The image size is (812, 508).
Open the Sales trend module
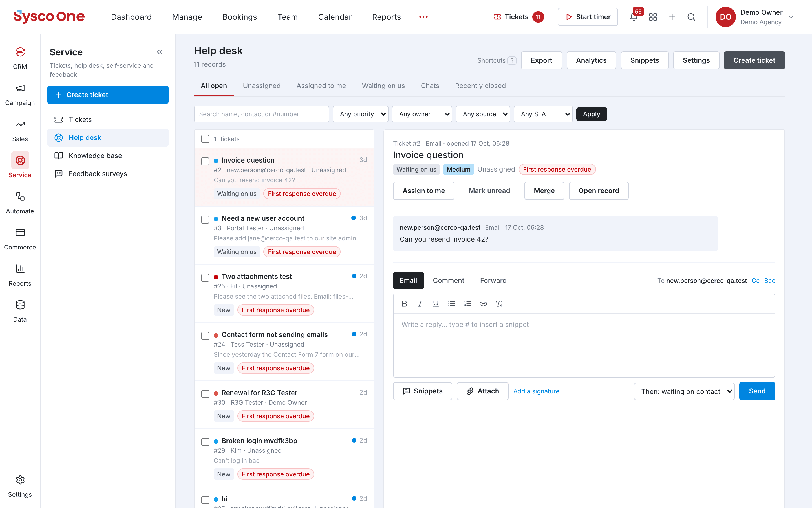tap(20, 131)
